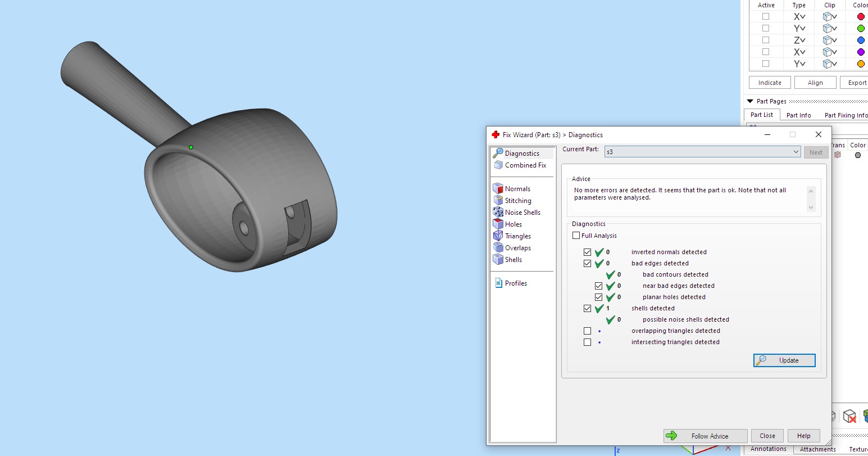Screen dimensions: 868x456
Task: Click the gray part color circle
Action: click(x=858, y=155)
